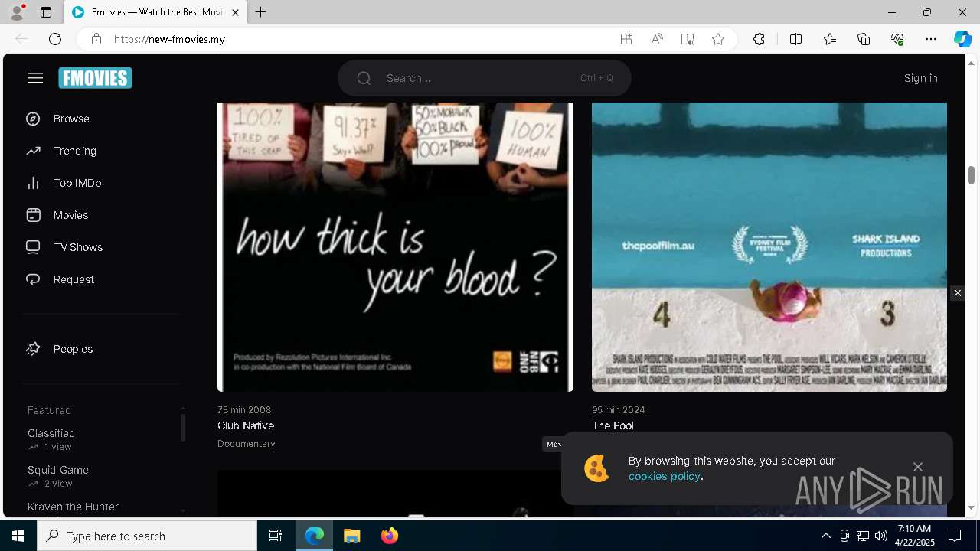Open The Pool poster
This screenshot has height=551, width=980.
pyautogui.click(x=769, y=246)
